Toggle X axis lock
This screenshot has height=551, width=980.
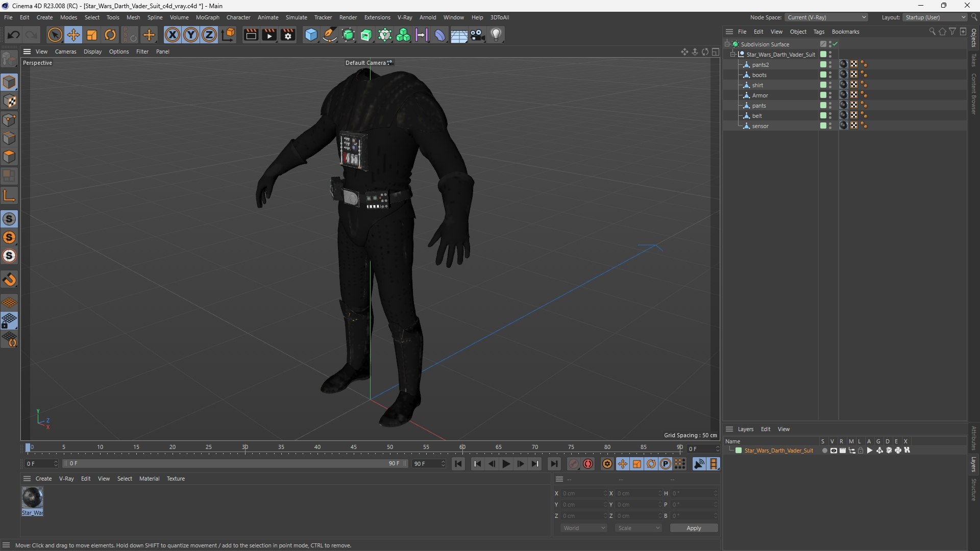[173, 35]
